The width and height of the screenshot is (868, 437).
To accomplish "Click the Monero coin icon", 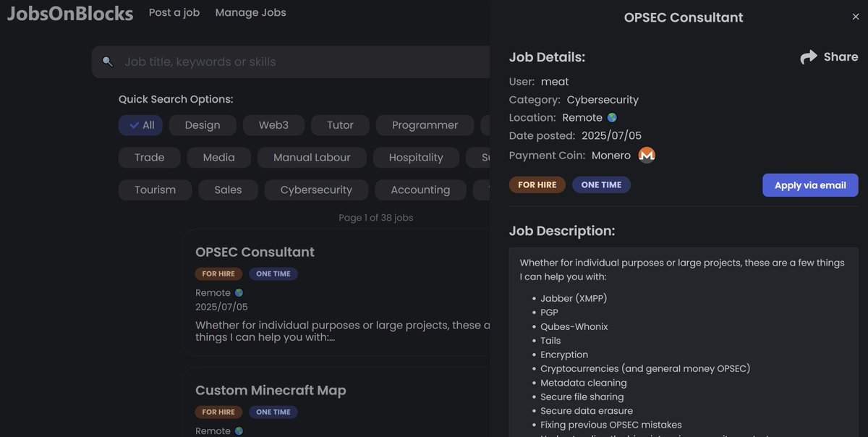I will tap(647, 156).
